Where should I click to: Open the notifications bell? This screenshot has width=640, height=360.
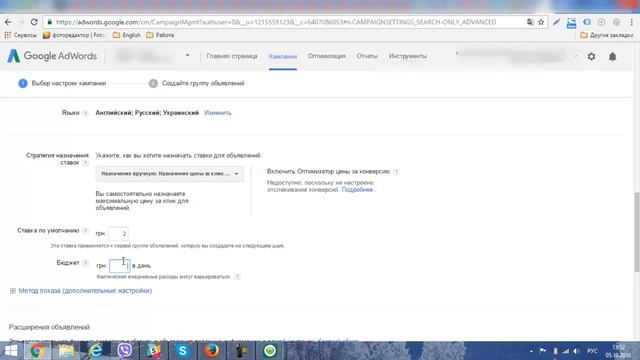click(613, 57)
